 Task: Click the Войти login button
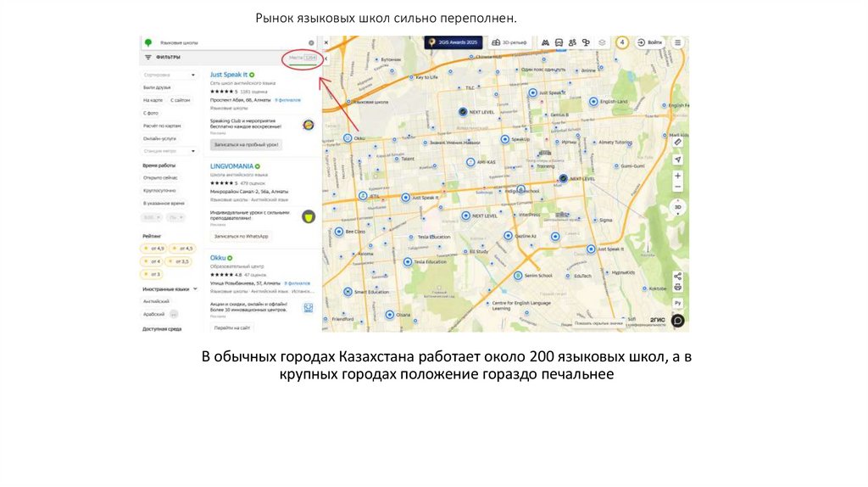click(650, 42)
